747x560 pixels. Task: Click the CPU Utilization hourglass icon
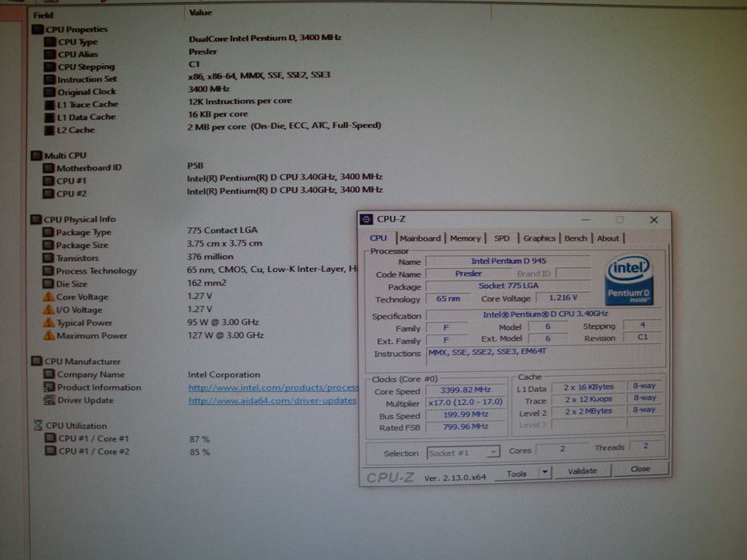38,426
